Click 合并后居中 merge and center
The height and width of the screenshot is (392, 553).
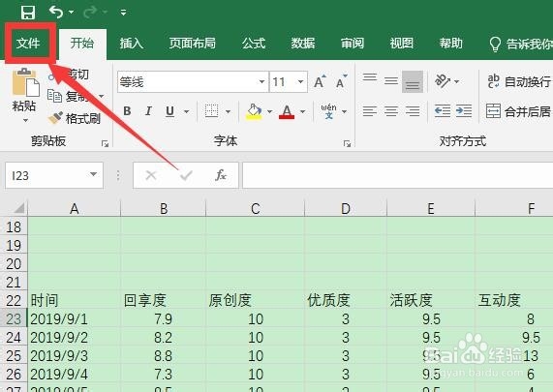pos(519,111)
